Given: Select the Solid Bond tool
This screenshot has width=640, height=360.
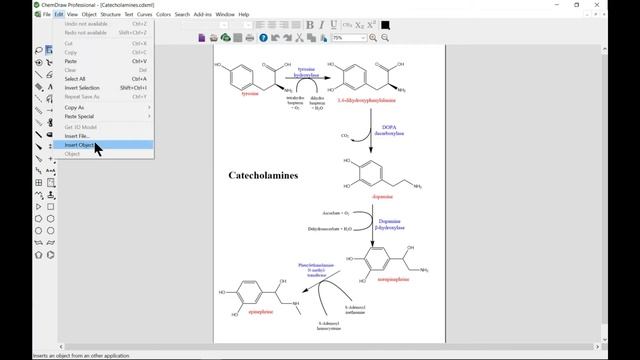Looking at the screenshot, I should [x=38, y=75].
